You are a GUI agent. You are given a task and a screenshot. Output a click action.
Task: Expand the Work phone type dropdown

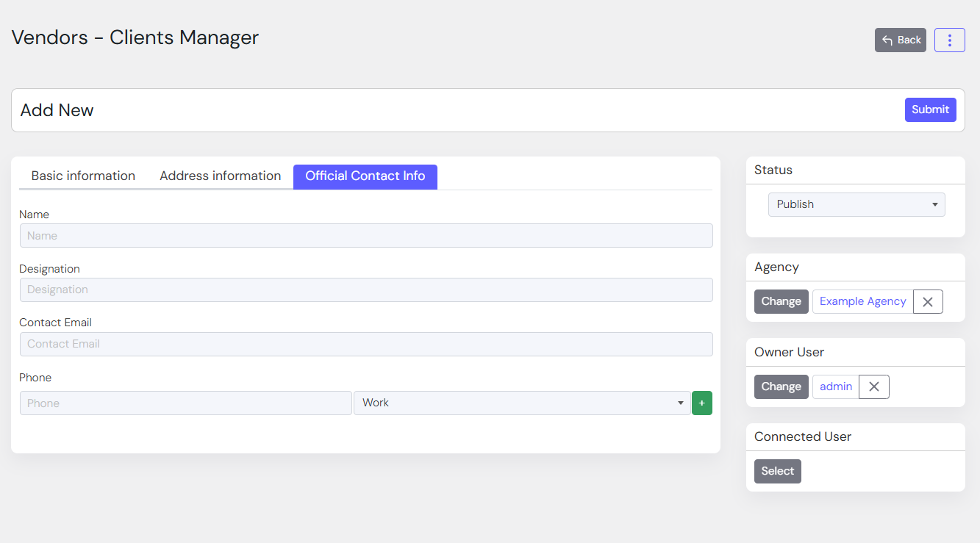(x=521, y=403)
